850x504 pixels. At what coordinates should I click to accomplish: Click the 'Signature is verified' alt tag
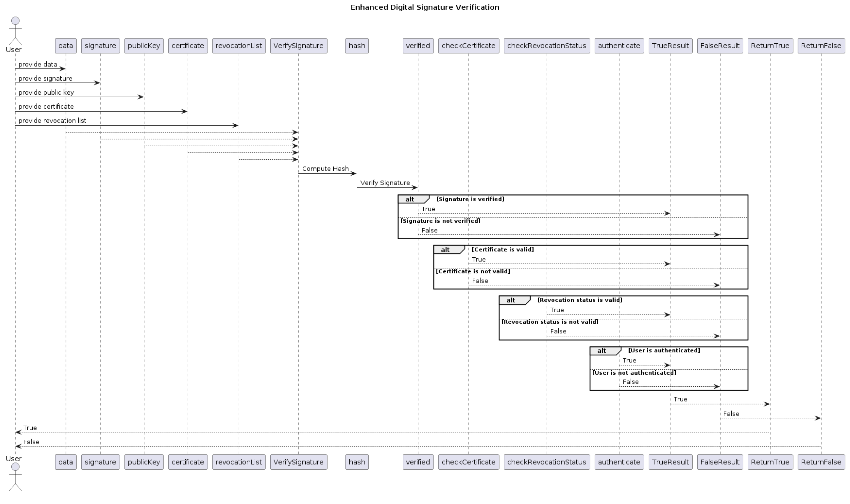pos(410,199)
